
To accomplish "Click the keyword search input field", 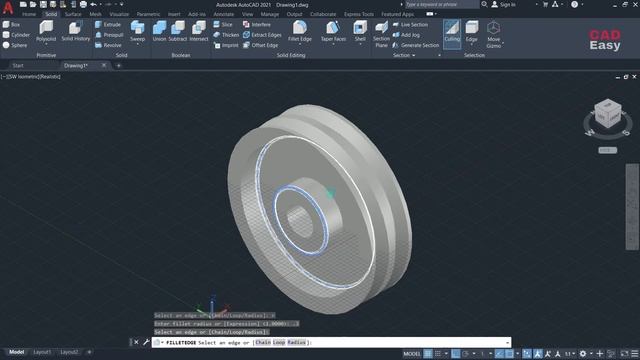I will pos(442,4).
